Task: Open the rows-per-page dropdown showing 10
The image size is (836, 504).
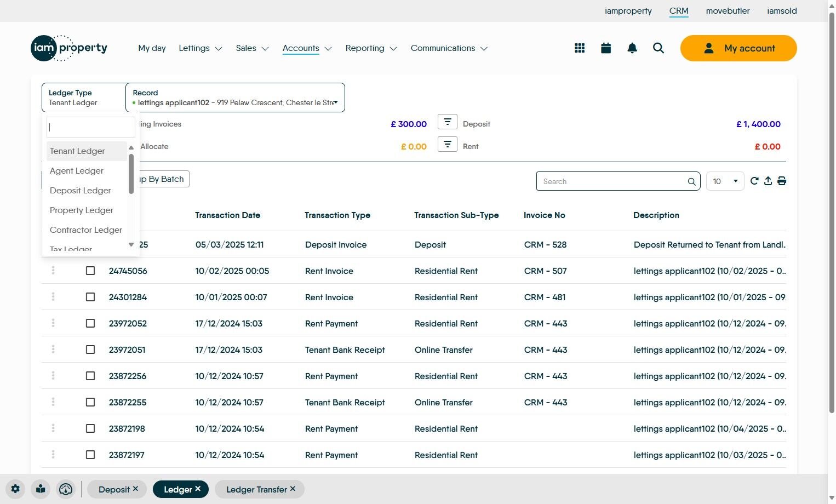Action: point(725,181)
